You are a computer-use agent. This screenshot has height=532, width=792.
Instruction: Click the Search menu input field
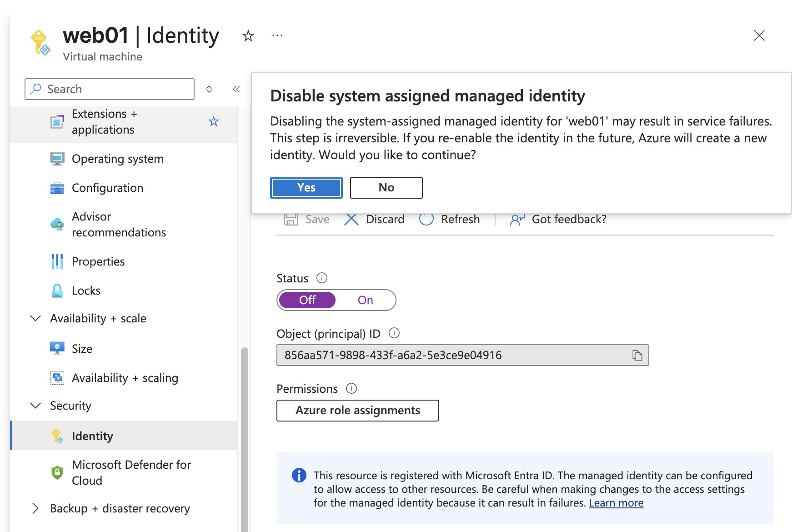(110, 89)
